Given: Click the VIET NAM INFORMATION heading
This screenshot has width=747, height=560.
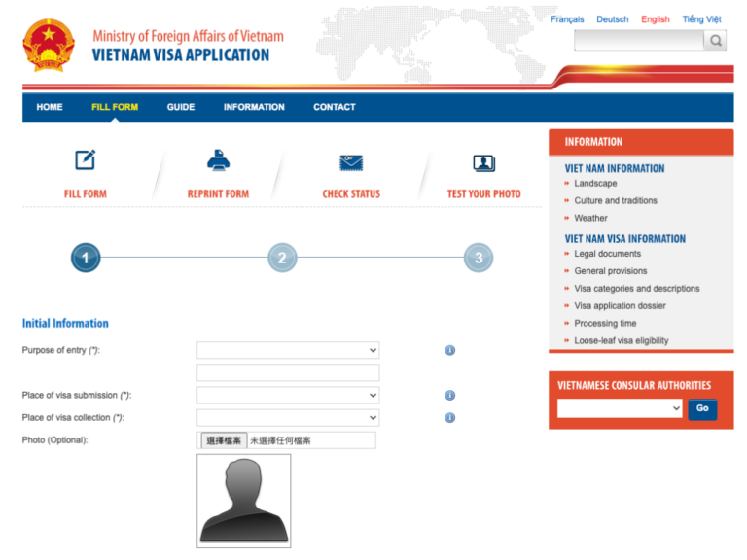Looking at the screenshot, I should pos(615,168).
